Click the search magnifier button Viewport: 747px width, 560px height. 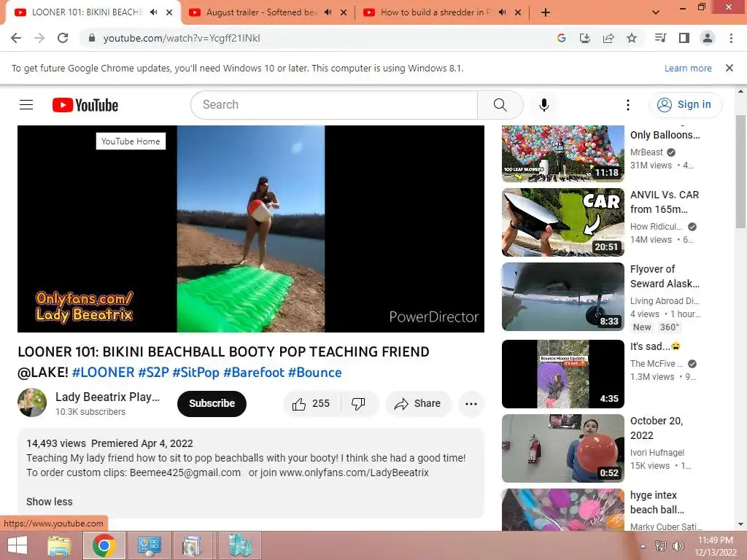[500, 105]
